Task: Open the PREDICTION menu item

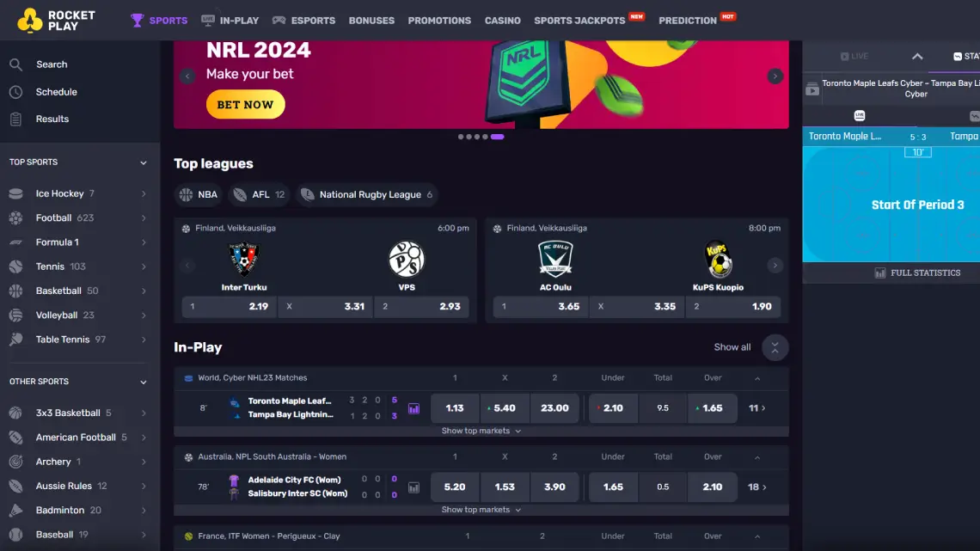Action: (688, 21)
